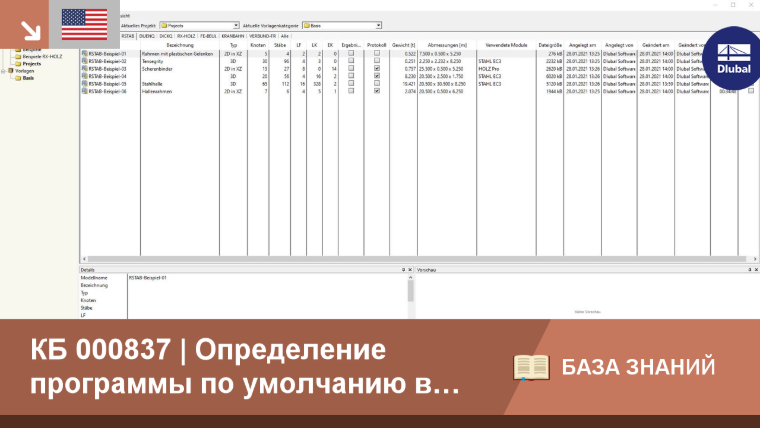The image size is (760, 428).
Task: Collapse the Vorlagen tree node
Action: (3, 71)
